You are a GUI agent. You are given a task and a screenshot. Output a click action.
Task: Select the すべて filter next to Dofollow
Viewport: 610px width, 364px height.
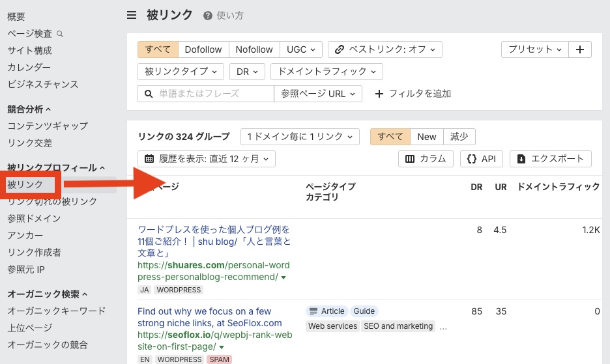click(158, 49)
